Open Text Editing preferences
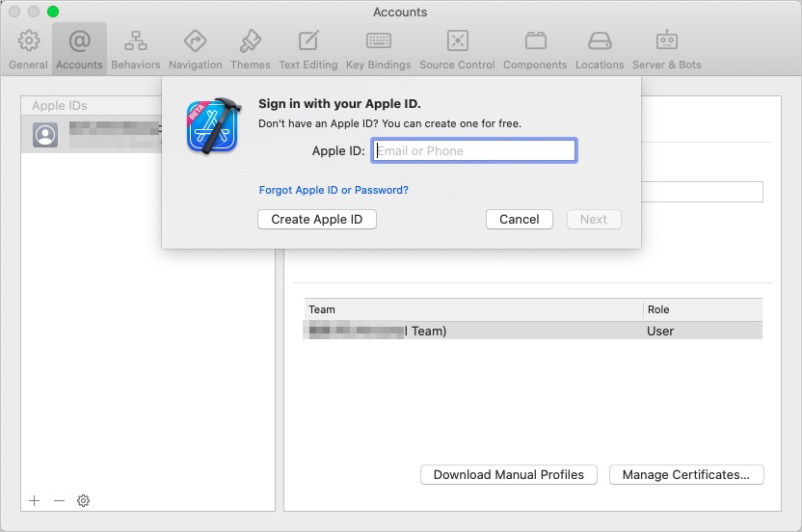 [x=308, y=48]
